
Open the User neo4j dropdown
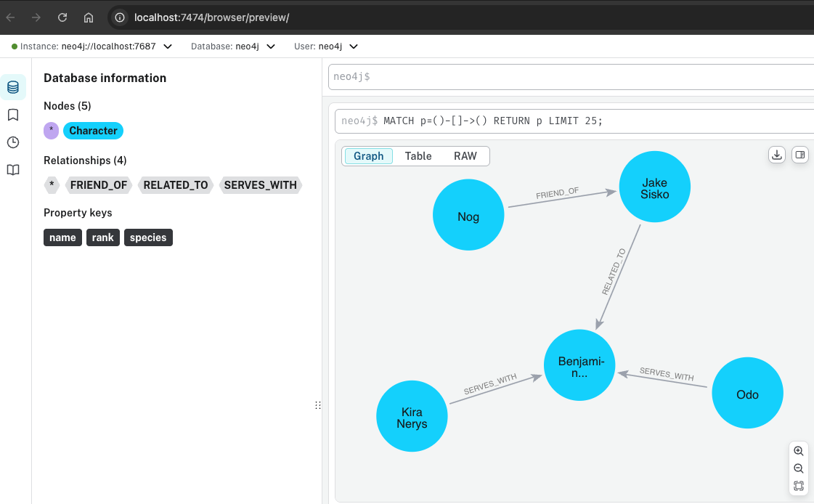[x=354, y=46]
